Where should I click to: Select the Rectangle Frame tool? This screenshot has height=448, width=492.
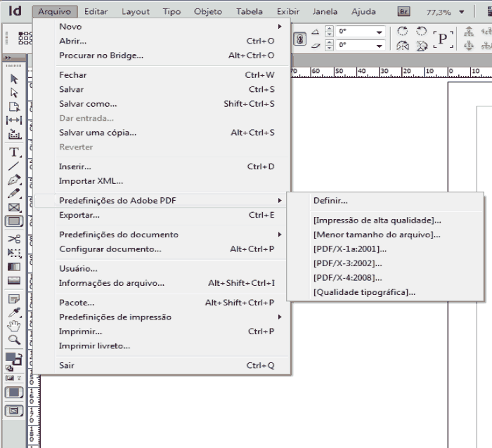14,208
